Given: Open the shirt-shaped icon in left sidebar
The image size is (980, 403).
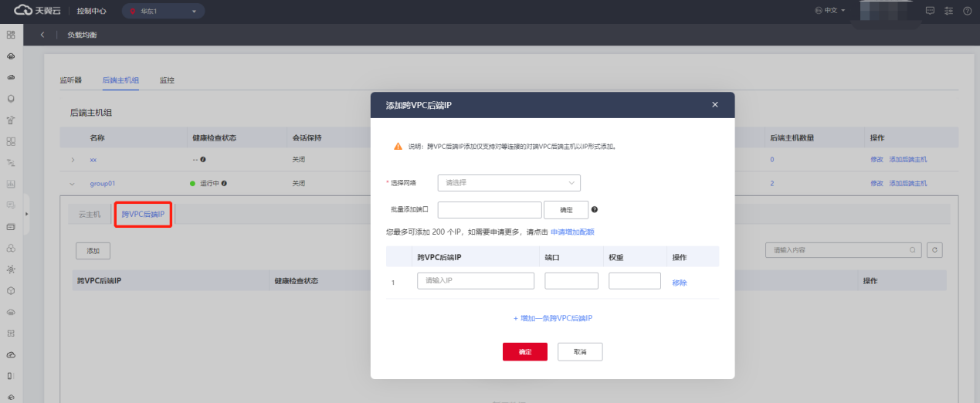Looking at the screenshot, I should (x=11, y=120).
